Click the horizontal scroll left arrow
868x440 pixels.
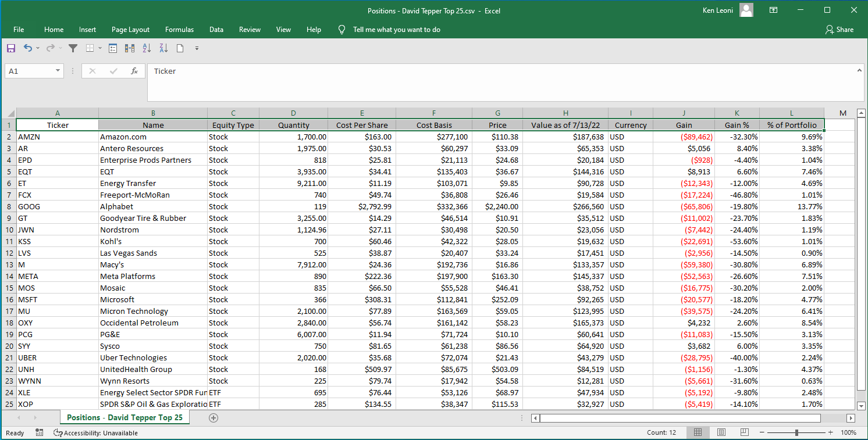535,418
